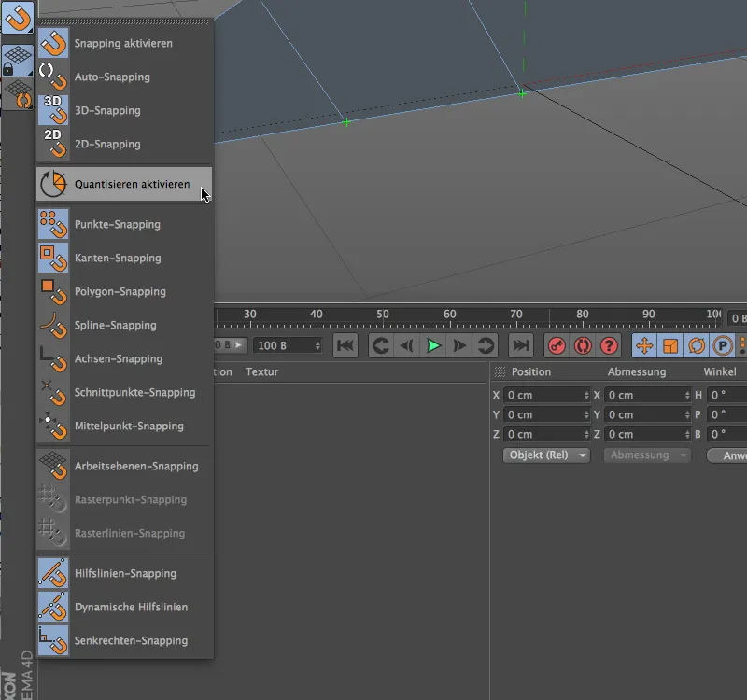
Task: Click Position X stepper arrows
Action: click(586, 395)
